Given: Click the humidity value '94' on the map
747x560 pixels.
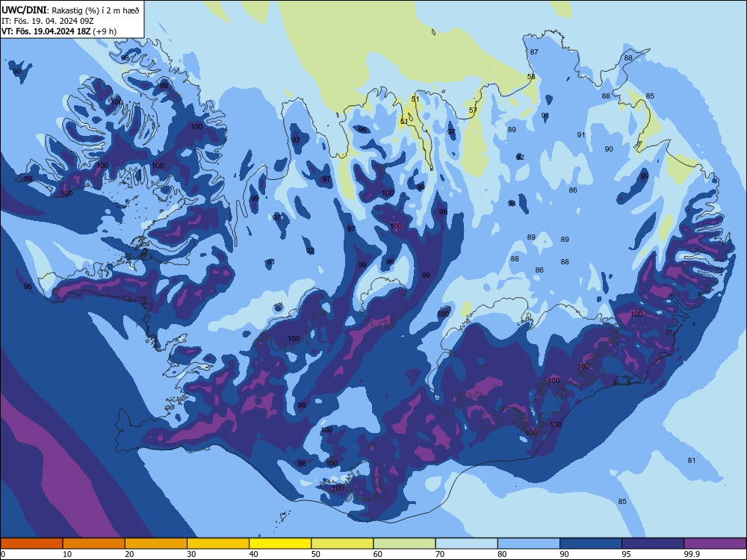Looking at the screenshot, I should 512,204.
